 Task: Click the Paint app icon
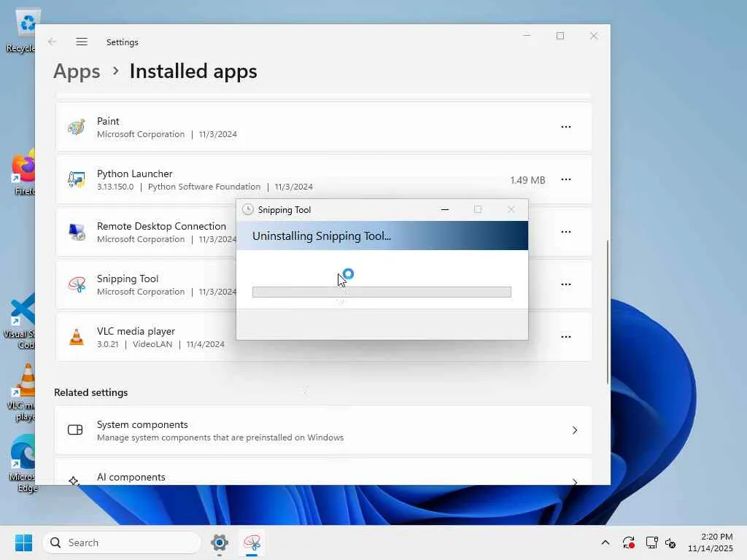pos(77,127)
